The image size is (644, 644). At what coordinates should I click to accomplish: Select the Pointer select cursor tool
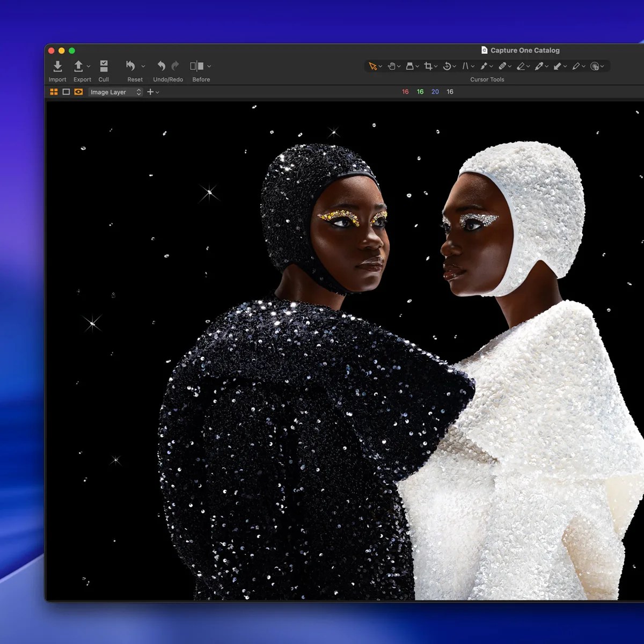coord(372,66)
